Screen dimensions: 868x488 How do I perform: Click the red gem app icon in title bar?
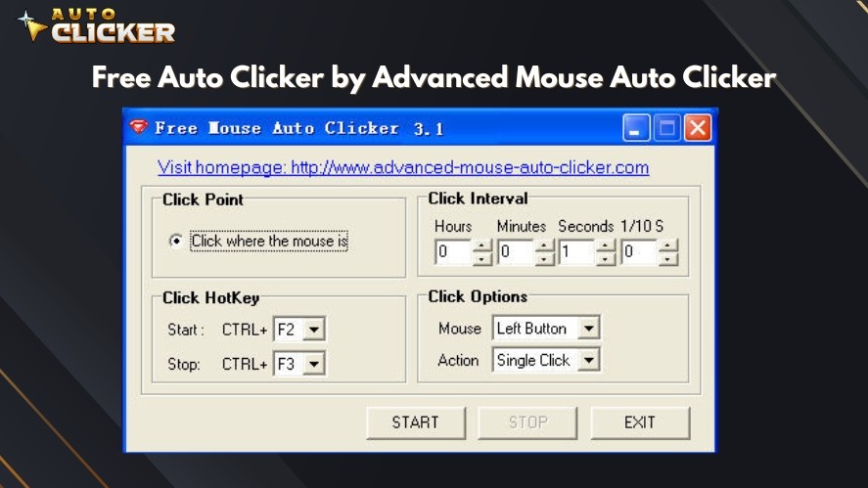[138, 128]
